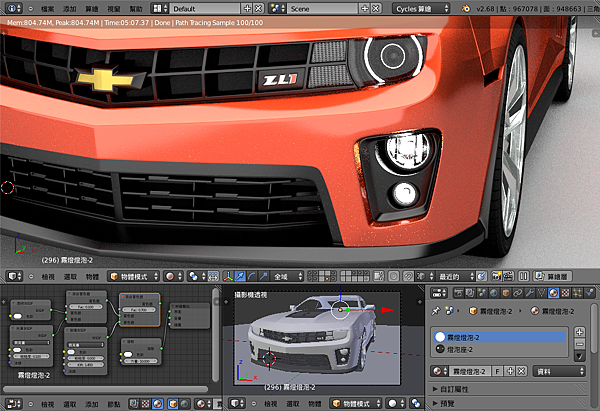
Task: Enable the rotate manipulator arc
Action: [251, 276]
